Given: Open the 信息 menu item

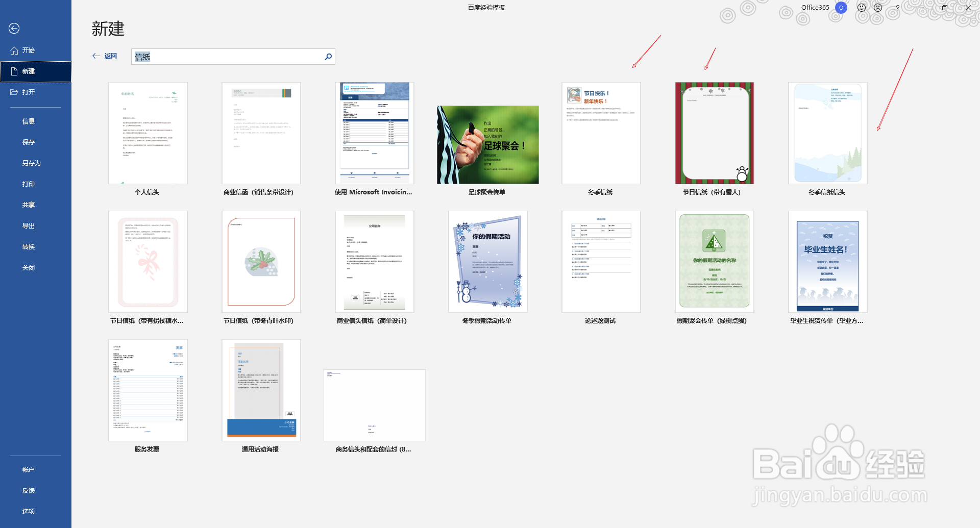Looking at the screenshot, I should (29, 121).
